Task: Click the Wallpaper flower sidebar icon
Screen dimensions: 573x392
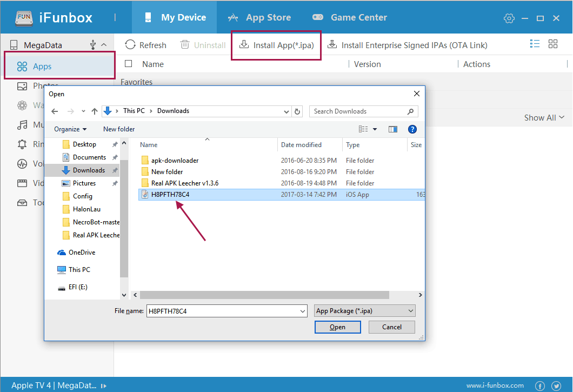Action: (x=22, y=105)
